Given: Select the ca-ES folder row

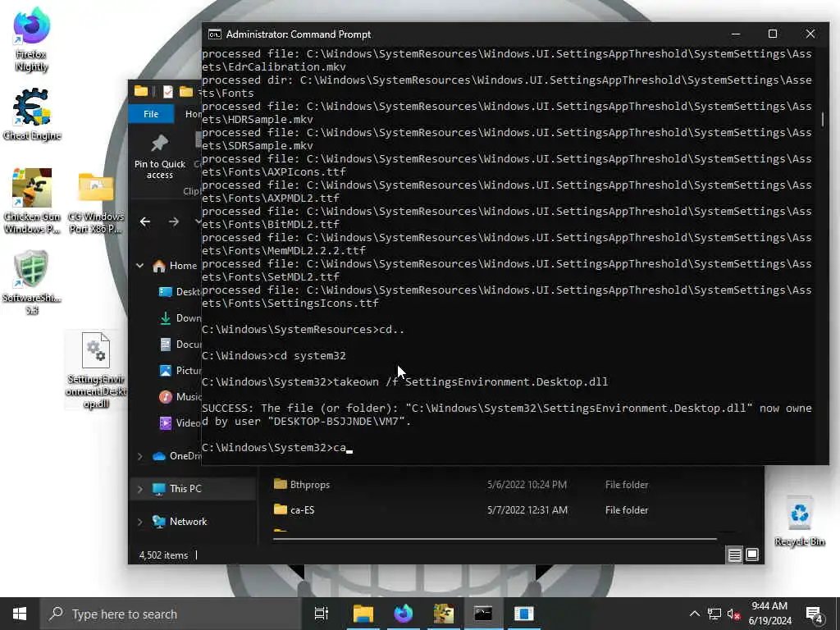Looking at the screenshot, I should pos(493,510).
